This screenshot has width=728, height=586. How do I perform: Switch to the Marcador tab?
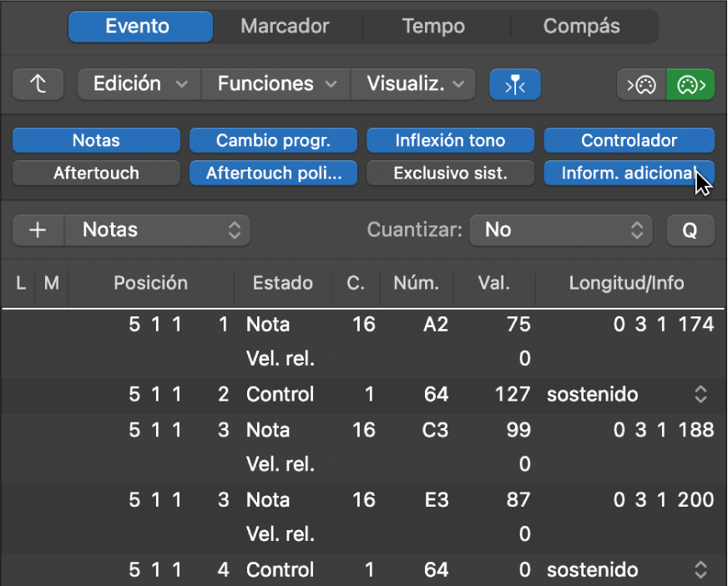(x=286, y=26)
